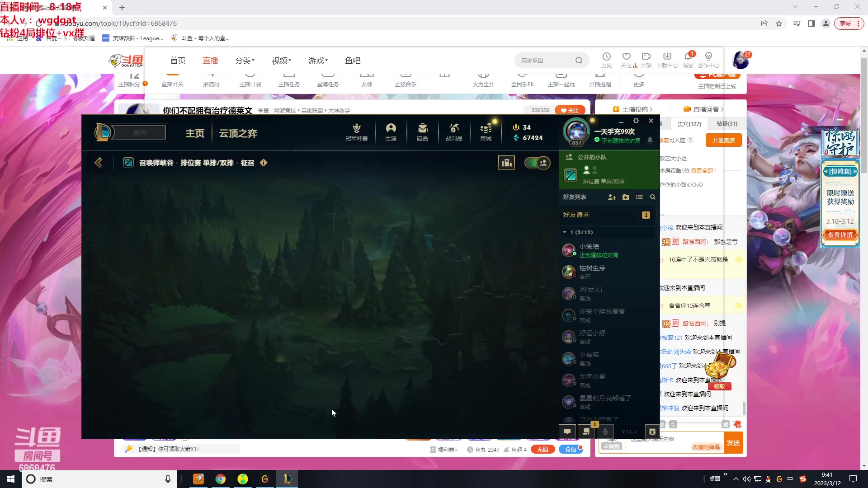Open the friend list search icon
Image resolution: width=868 pixels, height=488 pixels.
pyautogui.click(x=652, y=197)
